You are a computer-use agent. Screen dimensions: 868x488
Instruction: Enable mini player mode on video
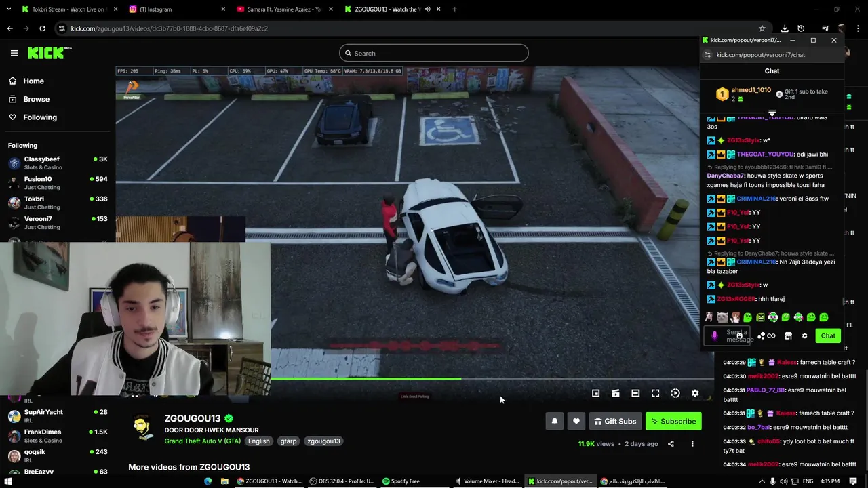pyautogui.click(x=595, y=393)
